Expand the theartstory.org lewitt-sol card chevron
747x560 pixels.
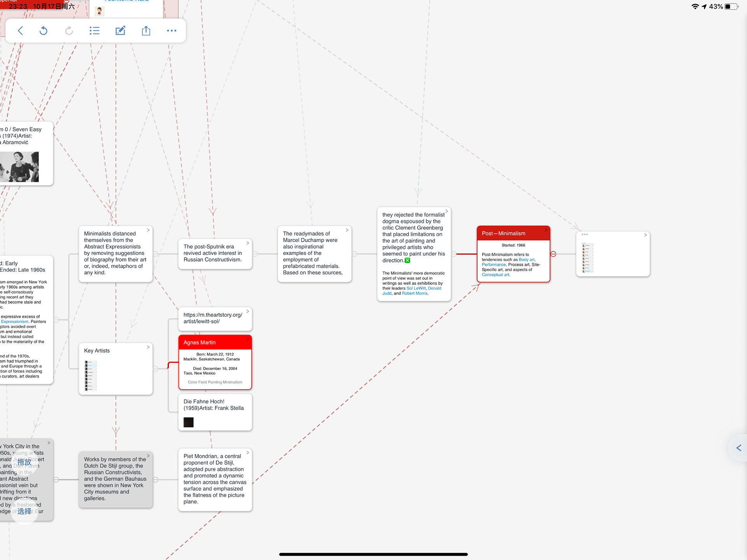tap(248, 311)
